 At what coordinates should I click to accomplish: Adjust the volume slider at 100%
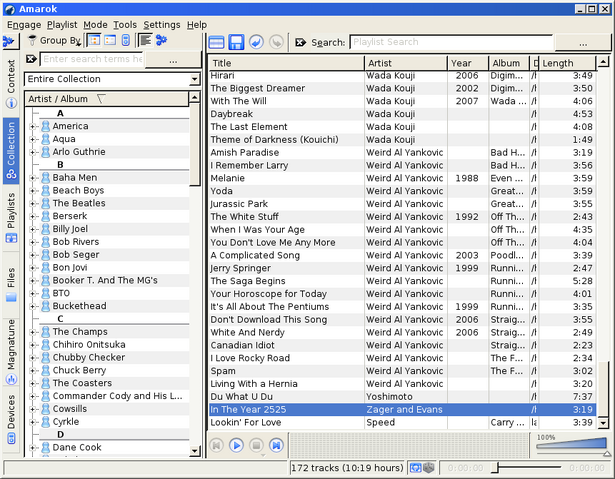point(571,444)
